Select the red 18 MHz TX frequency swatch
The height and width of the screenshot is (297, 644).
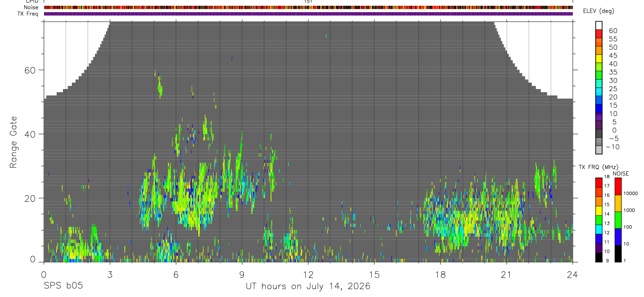599,182
